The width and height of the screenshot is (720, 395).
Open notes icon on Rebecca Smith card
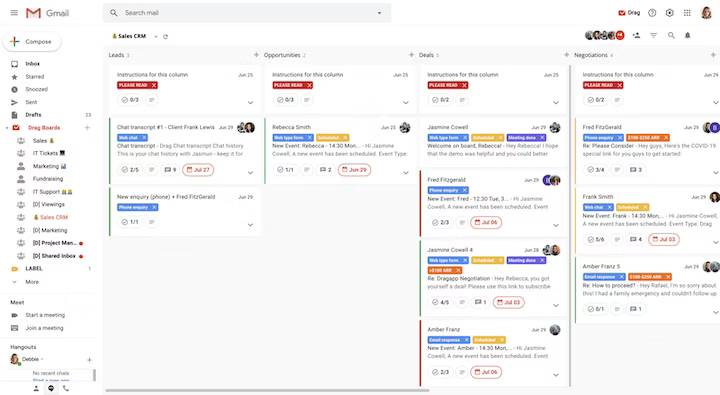coord(307,170)
